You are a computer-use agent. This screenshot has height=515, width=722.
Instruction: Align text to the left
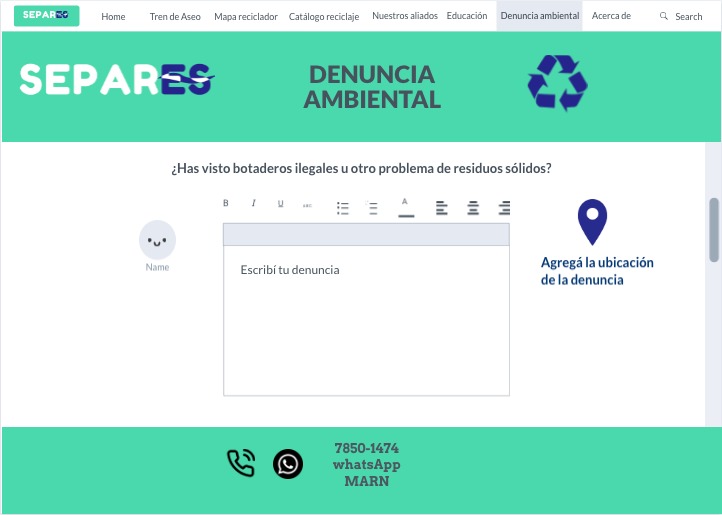(x=442, y=208)
